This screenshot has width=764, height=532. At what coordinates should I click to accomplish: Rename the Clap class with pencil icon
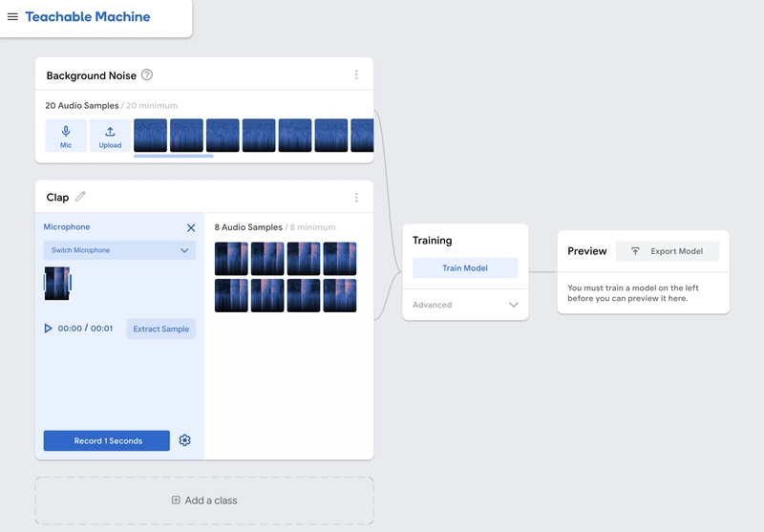pyautogui.click(x=80, y=197)
